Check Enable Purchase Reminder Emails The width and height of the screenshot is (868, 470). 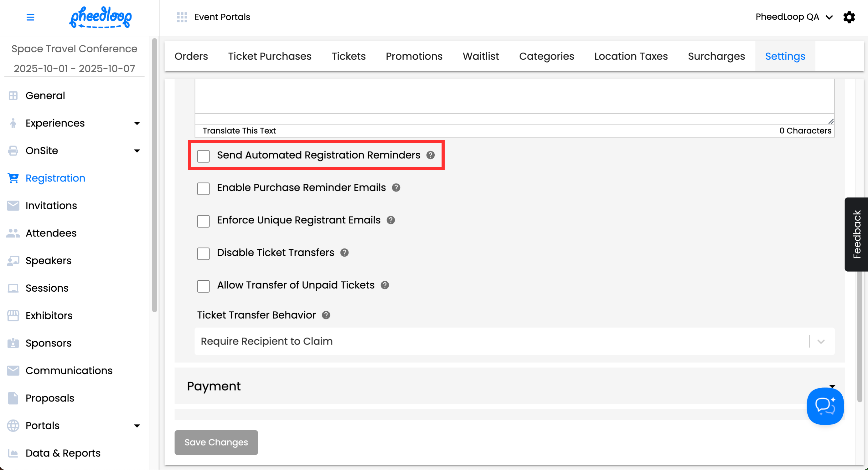pos(203,189)
